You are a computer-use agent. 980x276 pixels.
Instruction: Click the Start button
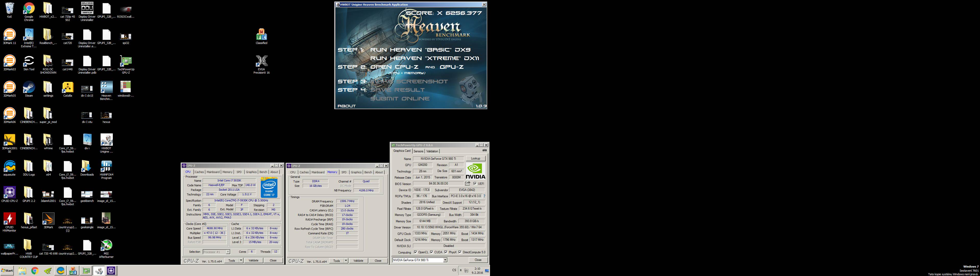tap(7, 271)
